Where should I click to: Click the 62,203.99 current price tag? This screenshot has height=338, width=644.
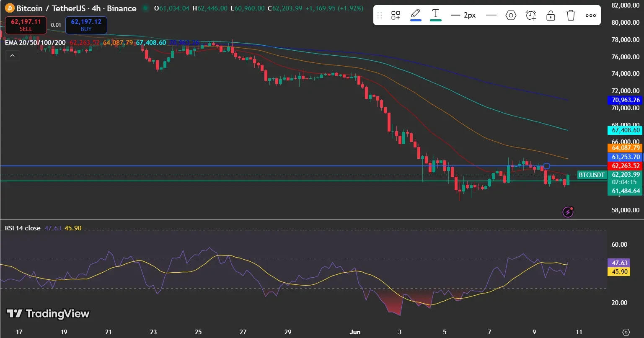(x=624, y=175)
